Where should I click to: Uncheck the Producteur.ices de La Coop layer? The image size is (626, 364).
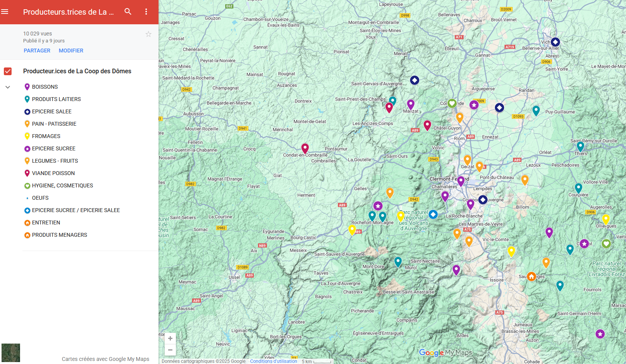pyautogui.click(x=8, y=71)
